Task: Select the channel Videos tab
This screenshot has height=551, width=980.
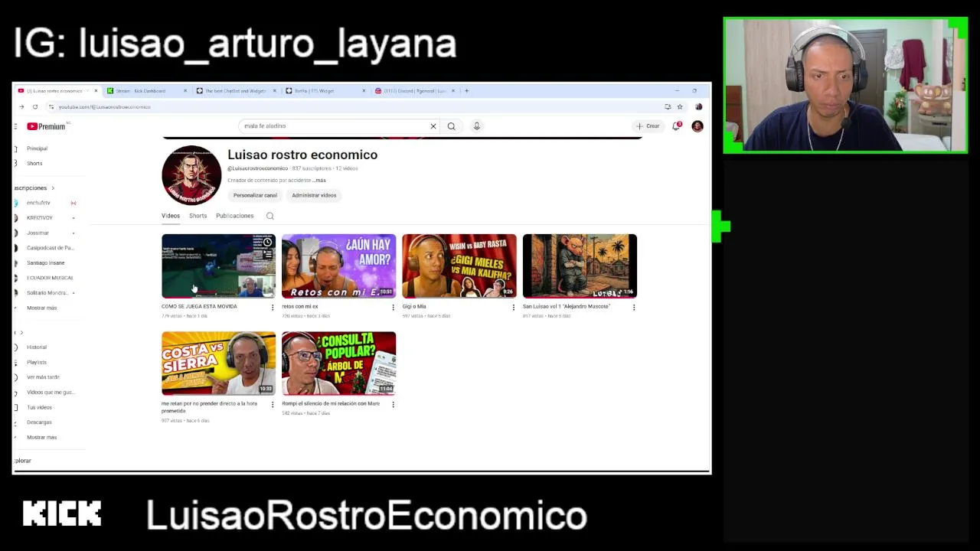Action: (170, 216)
